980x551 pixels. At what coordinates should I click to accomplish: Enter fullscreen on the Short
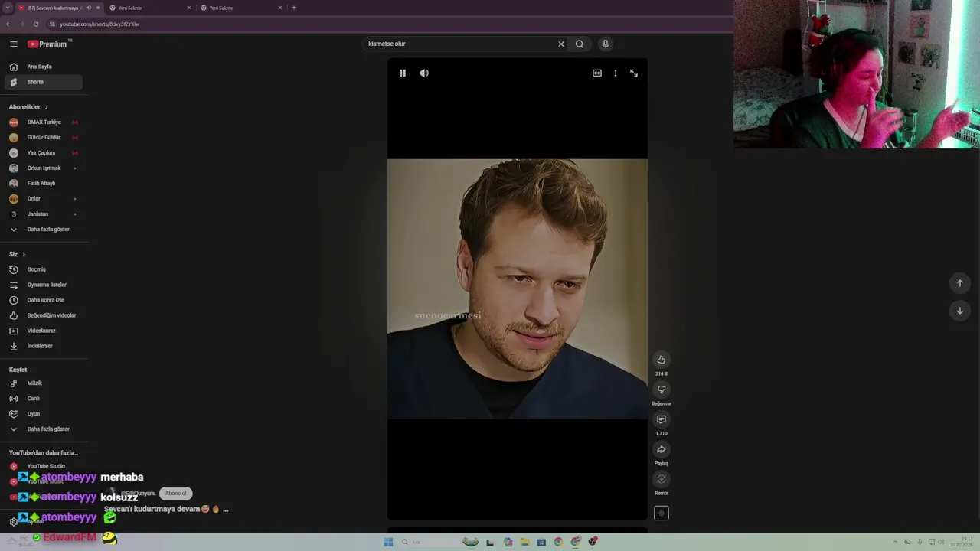[634, 73]
